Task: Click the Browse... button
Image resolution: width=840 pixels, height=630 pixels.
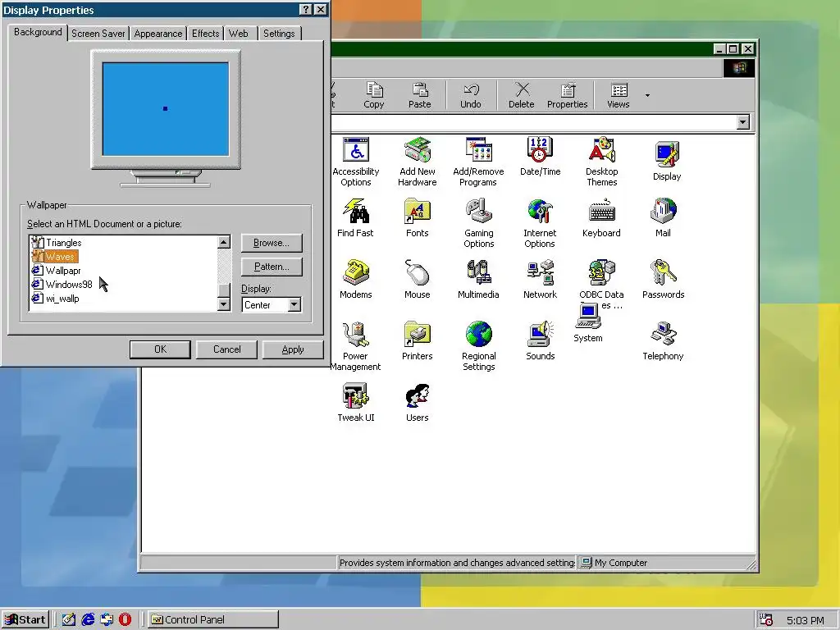Action: click(x=272, y=243)
